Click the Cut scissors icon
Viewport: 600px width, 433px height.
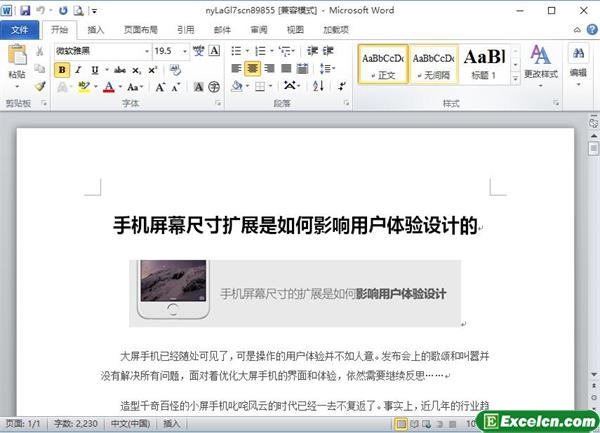tap(40, 51)
